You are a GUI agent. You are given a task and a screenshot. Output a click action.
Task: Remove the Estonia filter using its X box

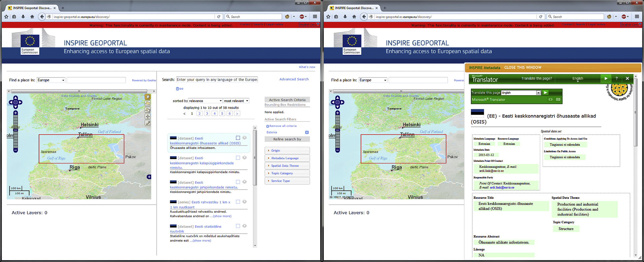coord(307,132)
